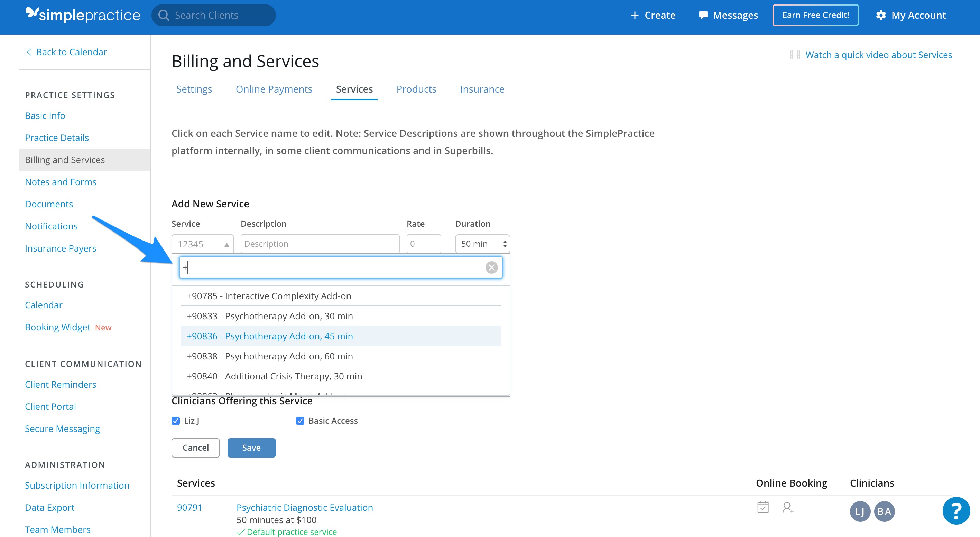
Task: Watch a quick video about Services
Action: point(878,55)
